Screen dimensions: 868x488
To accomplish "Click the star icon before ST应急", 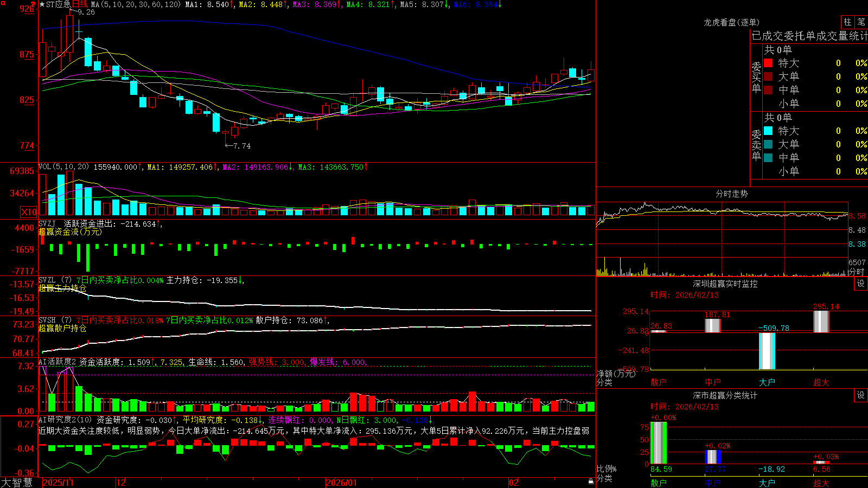I will click(x=42, y=4).
